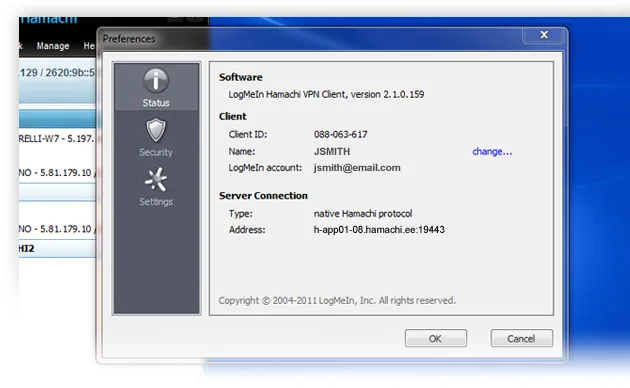Image resolution: width=630 pixels, height=388 pixels.
Task: Open the Manage menu
Action: click(x=53, y=46)
